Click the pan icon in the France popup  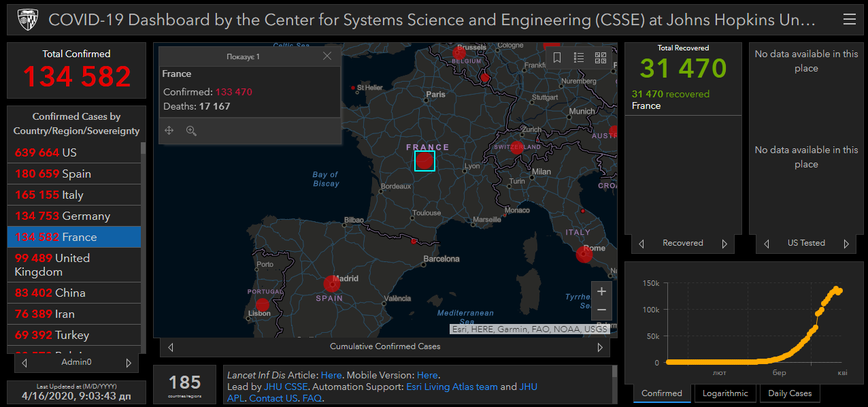click(x=169, y=131)
